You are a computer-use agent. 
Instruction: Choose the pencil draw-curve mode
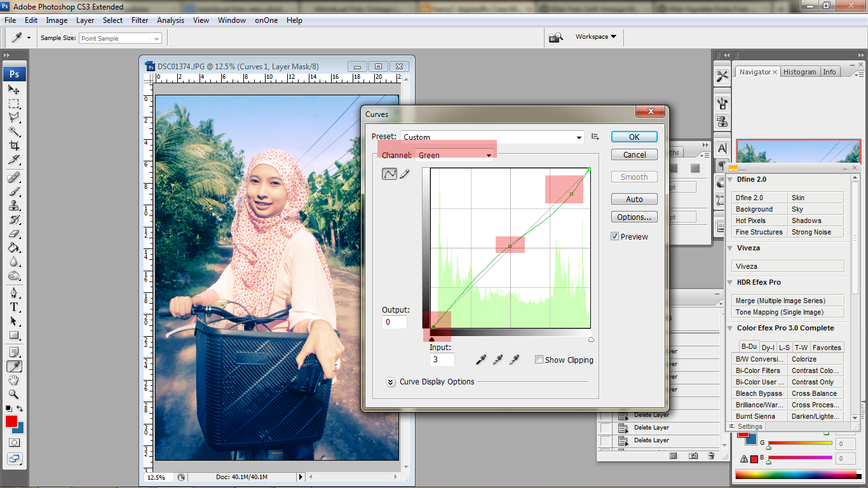tap(405, 173)
